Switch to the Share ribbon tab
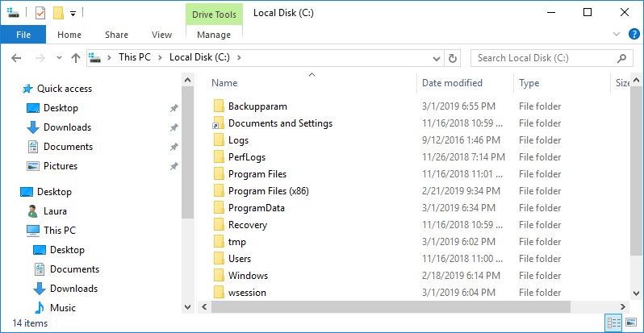Image resolution: width=644 pixels, height=333 pixels. point(116,35)
